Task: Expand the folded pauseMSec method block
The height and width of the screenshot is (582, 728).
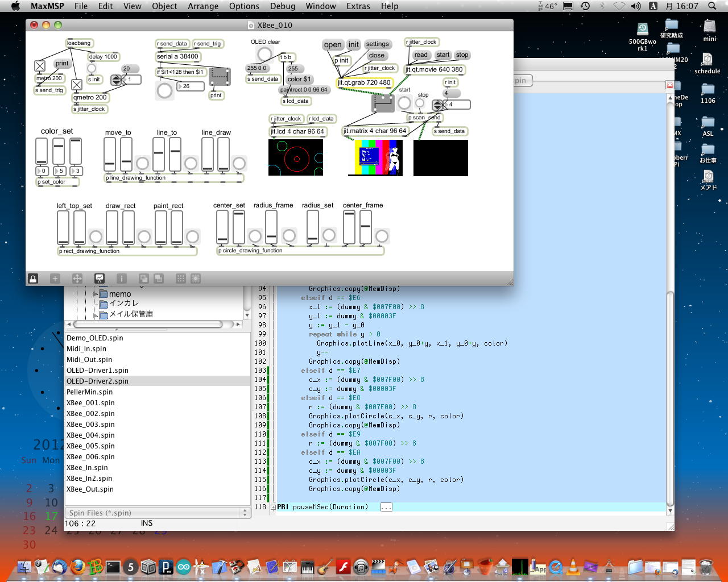Action: [273, 507]
